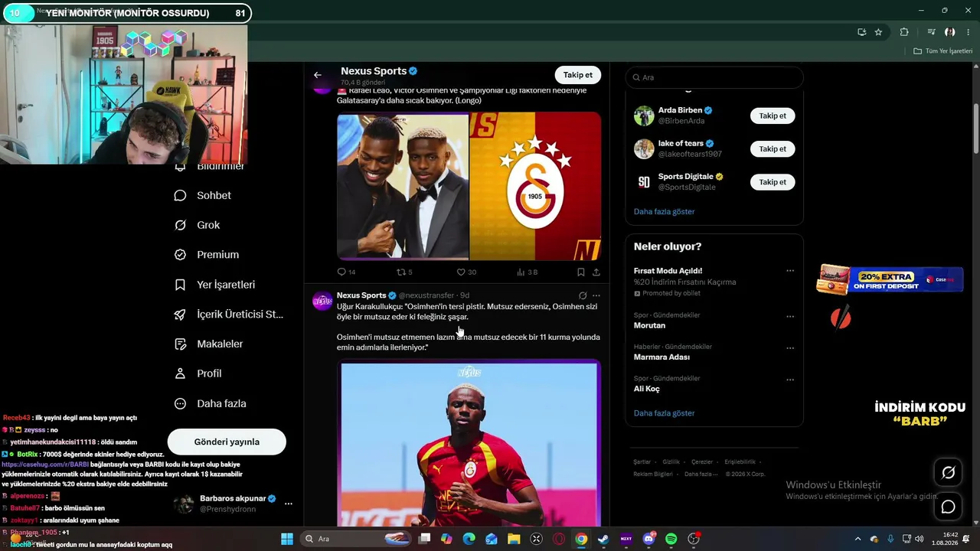Open Grok icon on Osimhen post
This screenshot has height=551, width=980.
coord(583,295)
